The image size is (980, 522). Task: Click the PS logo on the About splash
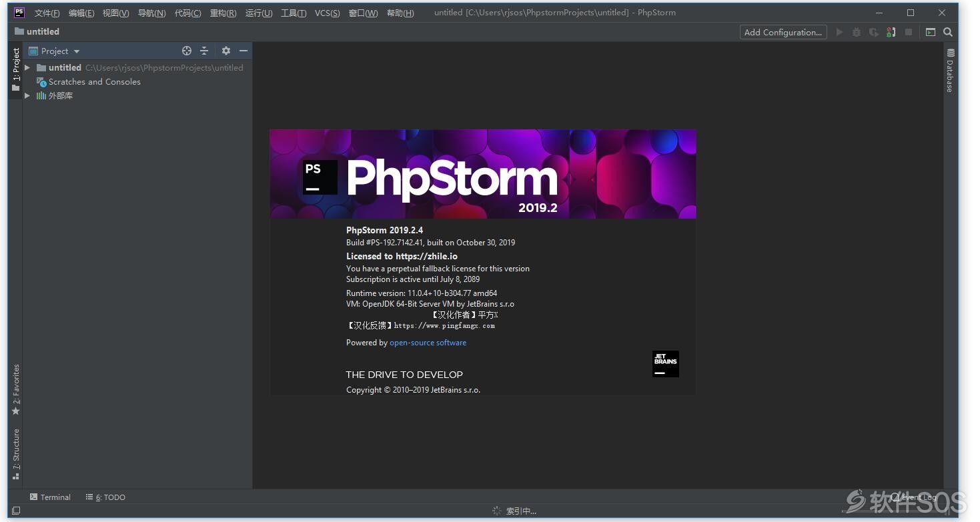coord(320,177)
